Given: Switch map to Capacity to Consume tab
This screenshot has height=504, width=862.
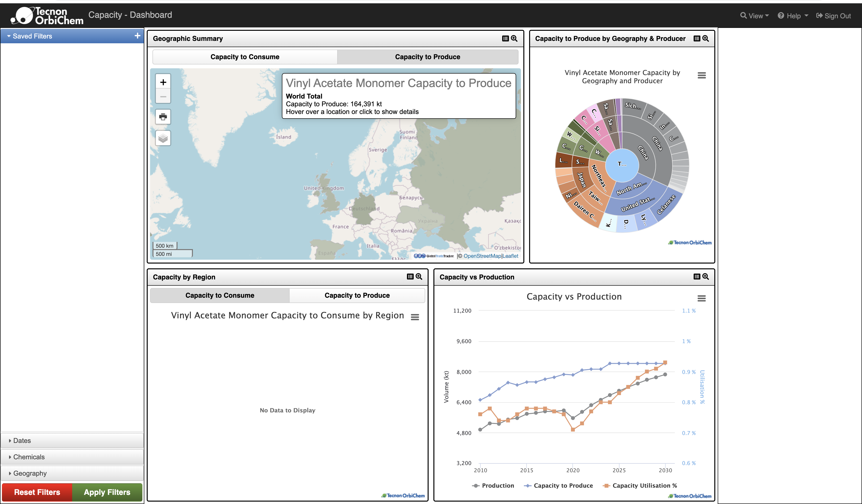Looking at the screenshot, I should click(x=245, y=57).
